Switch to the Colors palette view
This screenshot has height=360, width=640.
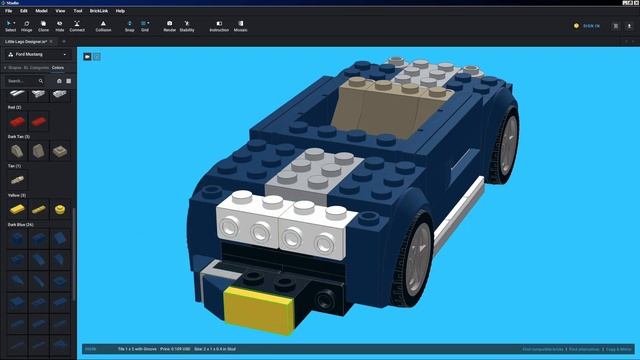[58, 68]
